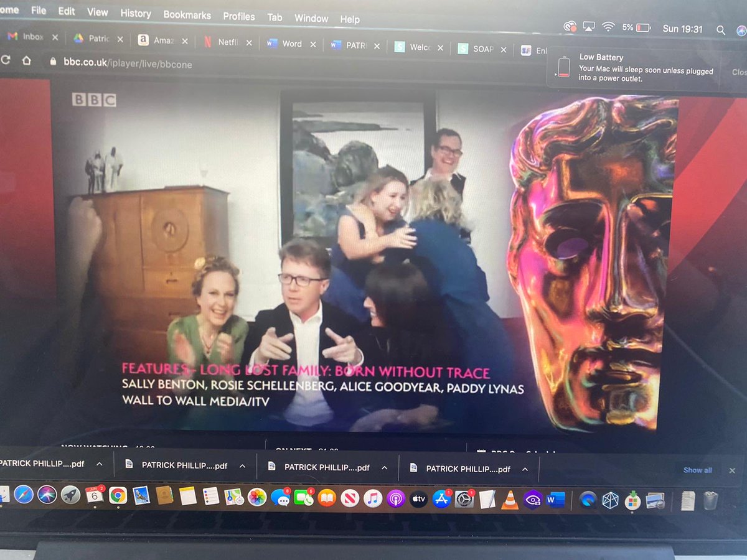The image size is (747, 560).
Task: Click the Spotlight search icon
Action: point(720,29)
